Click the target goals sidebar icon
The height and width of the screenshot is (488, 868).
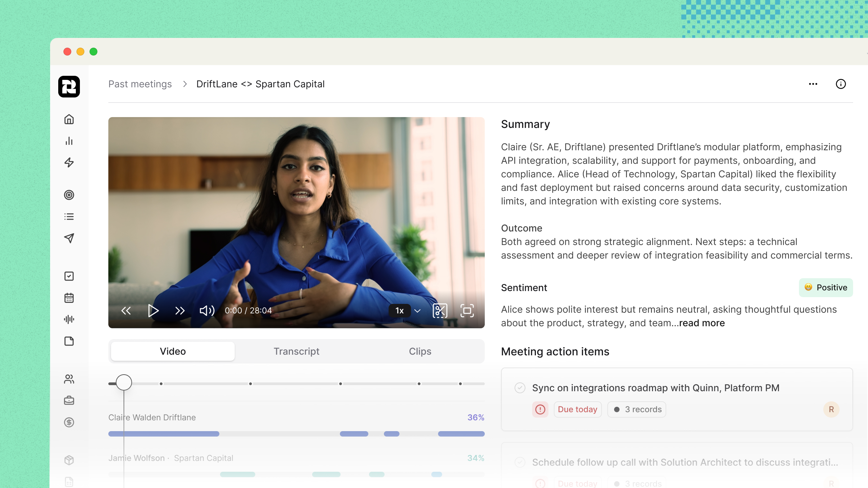pyautogui.click(x=69, y=195)
